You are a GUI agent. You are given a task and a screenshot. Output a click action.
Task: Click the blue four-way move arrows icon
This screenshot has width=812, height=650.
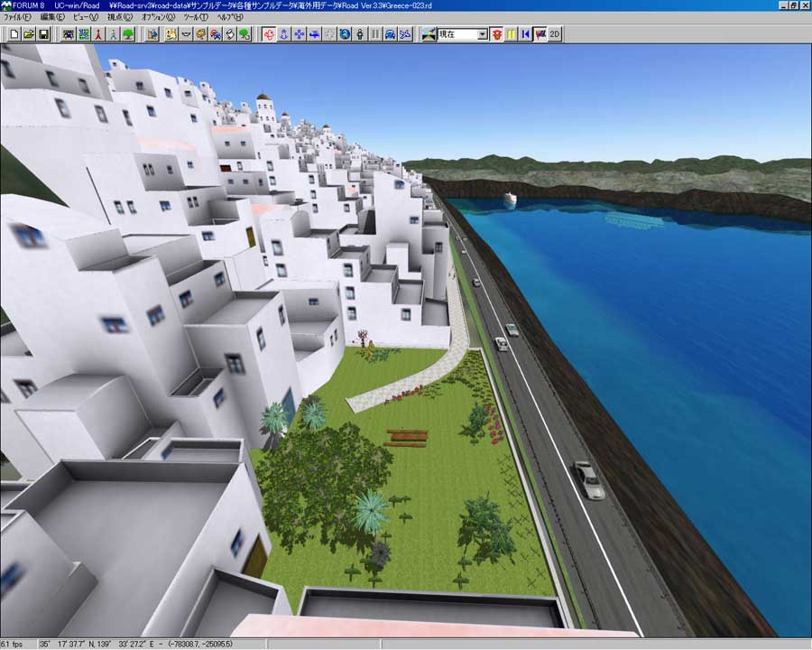point(300,34)
